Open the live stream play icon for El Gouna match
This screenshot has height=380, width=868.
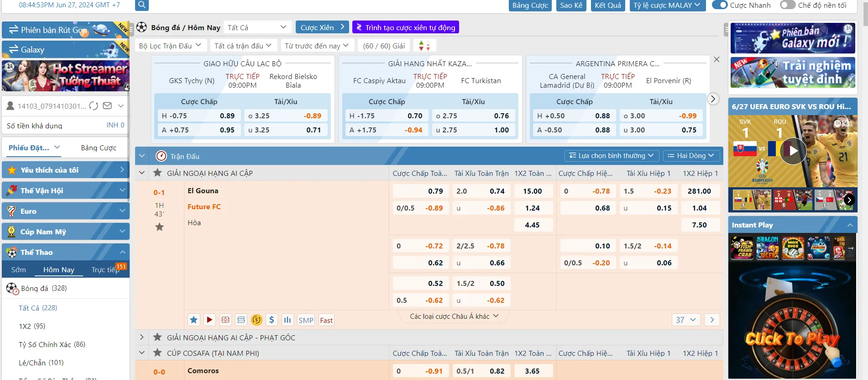coord(209,320)
